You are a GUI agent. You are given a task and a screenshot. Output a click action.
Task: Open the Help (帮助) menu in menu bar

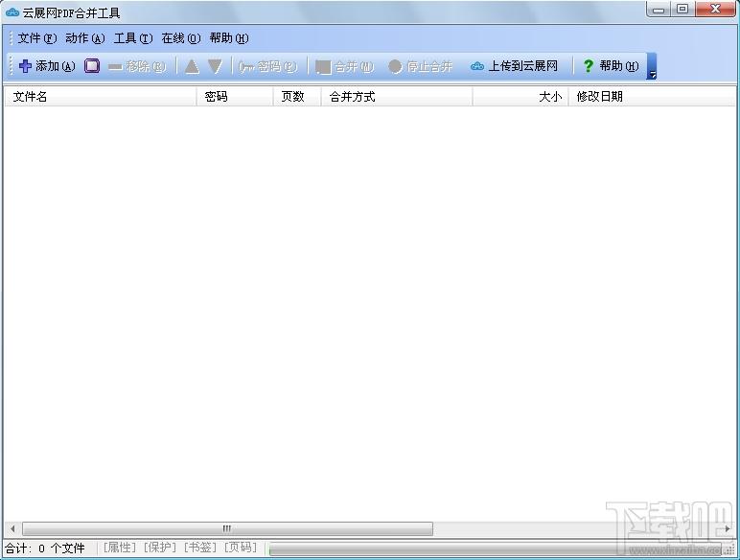[x=229, y=38]
